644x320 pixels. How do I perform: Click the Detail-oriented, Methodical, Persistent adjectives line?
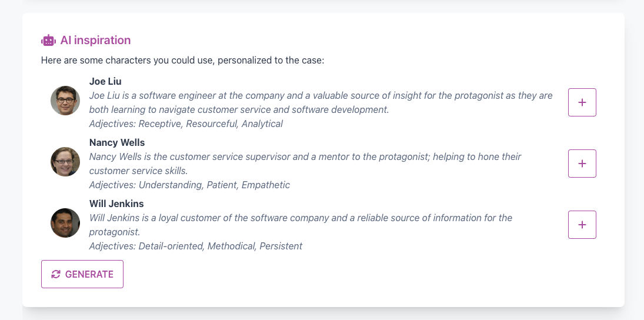(x=195, y=246)
